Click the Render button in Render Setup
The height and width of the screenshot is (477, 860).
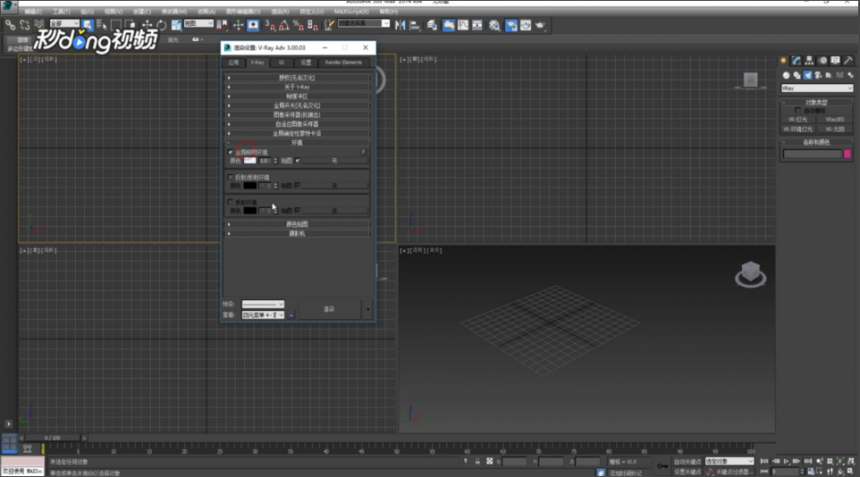329,309
